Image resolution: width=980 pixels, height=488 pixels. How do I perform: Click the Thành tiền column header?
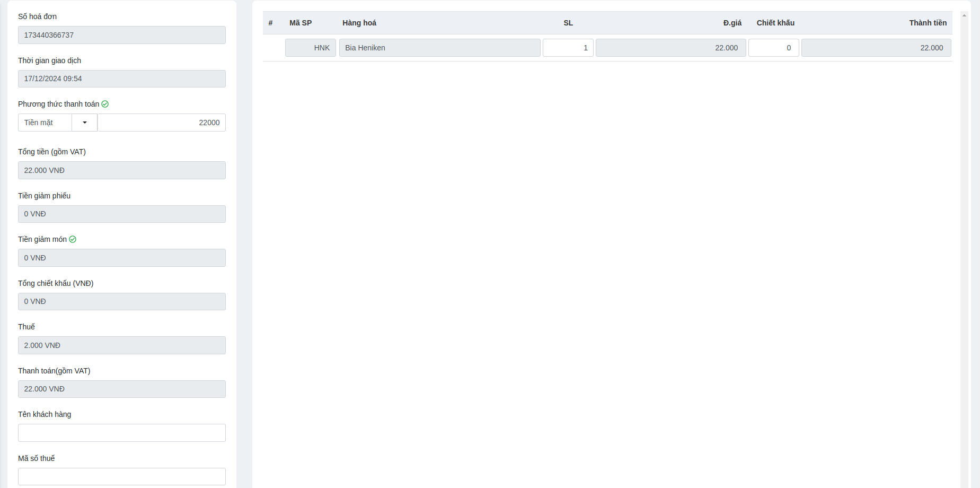[x=928, y=23]
